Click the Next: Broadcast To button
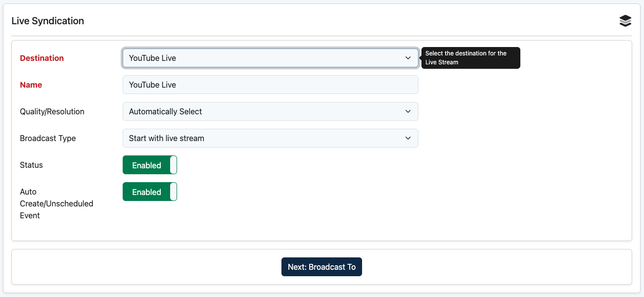The image size is (644, 297). click(x=322, y=267)
